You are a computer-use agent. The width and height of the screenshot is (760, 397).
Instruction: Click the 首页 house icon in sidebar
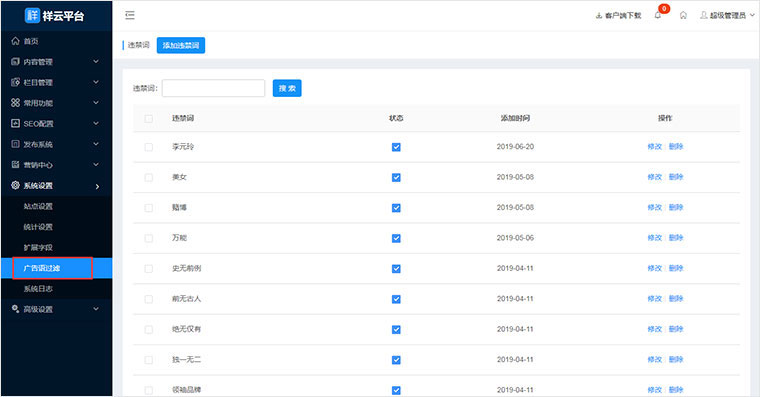[16, 41]
